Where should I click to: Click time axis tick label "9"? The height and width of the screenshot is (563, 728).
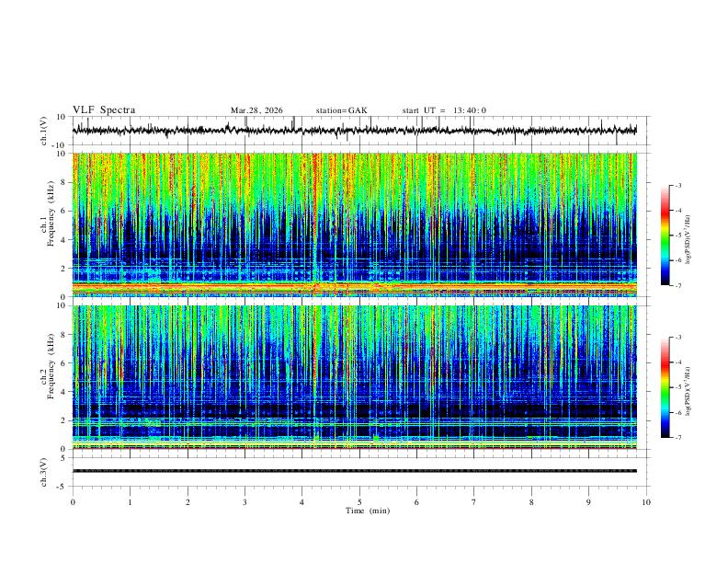click(x=588, y=502)
